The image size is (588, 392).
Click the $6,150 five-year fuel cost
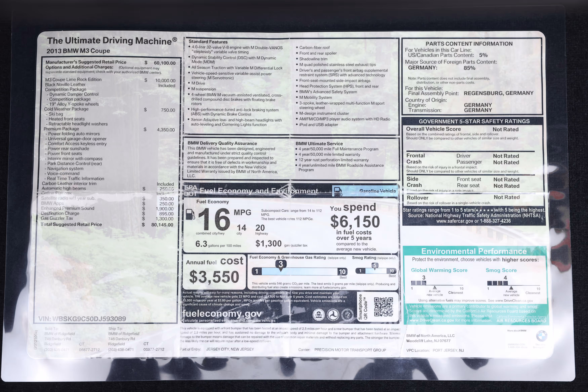pos(355,222)
